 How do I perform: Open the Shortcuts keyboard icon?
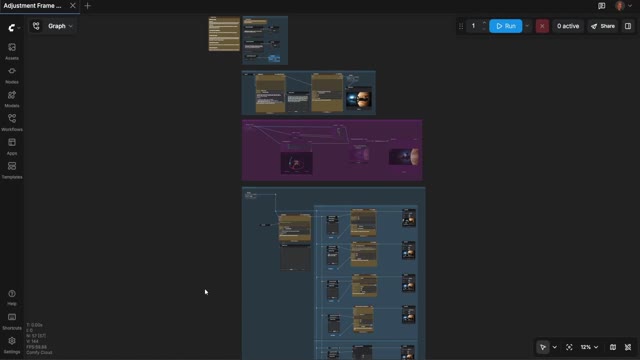click(12, 321)
